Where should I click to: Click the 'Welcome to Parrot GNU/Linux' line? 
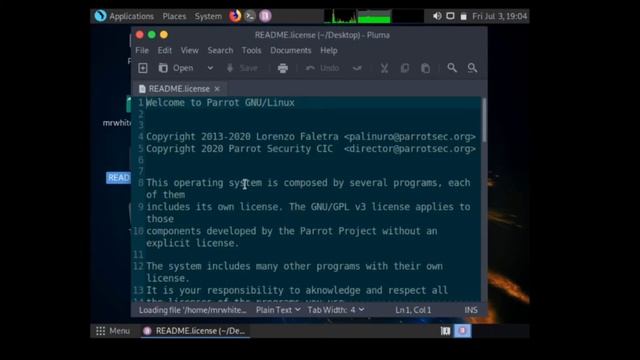(220, 102)
